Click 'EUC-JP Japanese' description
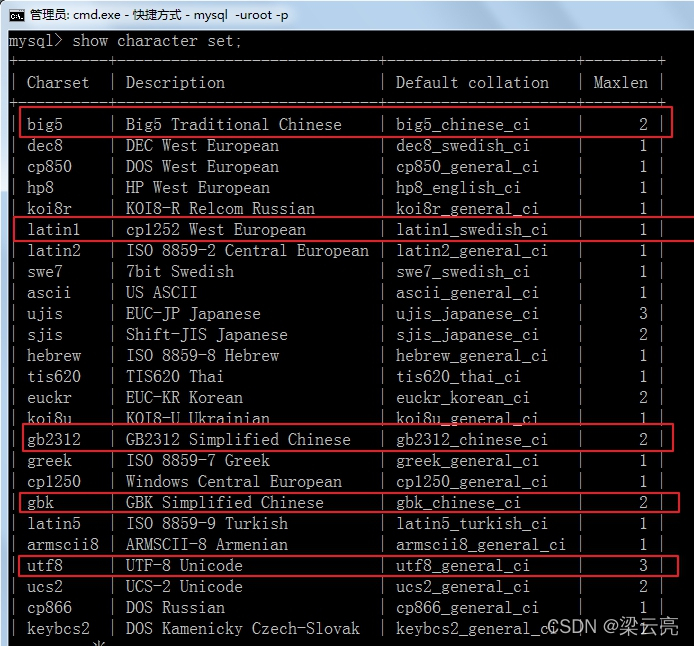This screenshot has height=646, width=694. point(193,314)
